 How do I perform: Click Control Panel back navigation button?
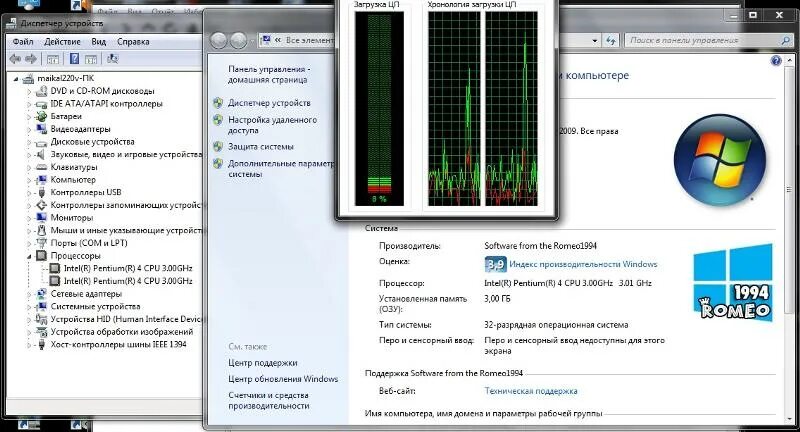pos(218,40)
